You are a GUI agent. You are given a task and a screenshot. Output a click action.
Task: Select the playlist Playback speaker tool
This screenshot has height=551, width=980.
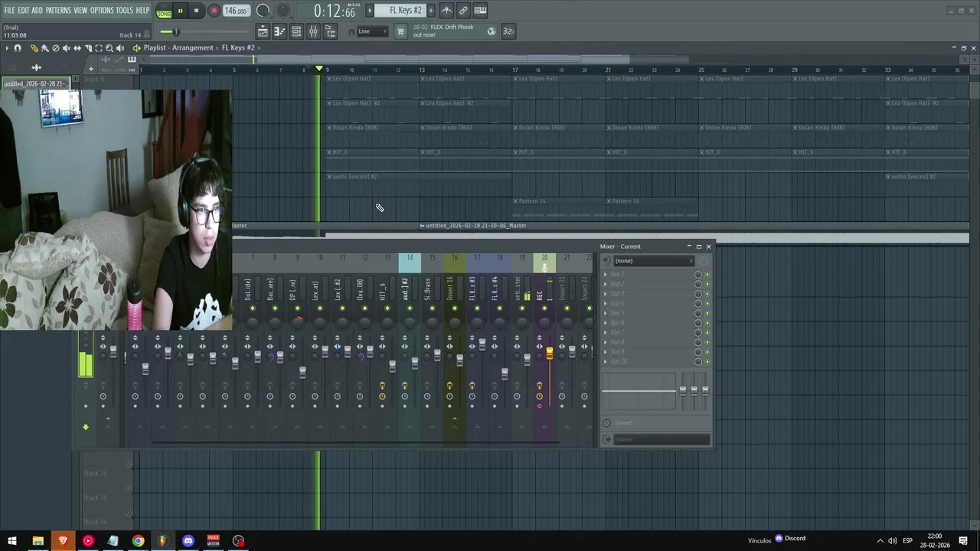click(119, 48)
